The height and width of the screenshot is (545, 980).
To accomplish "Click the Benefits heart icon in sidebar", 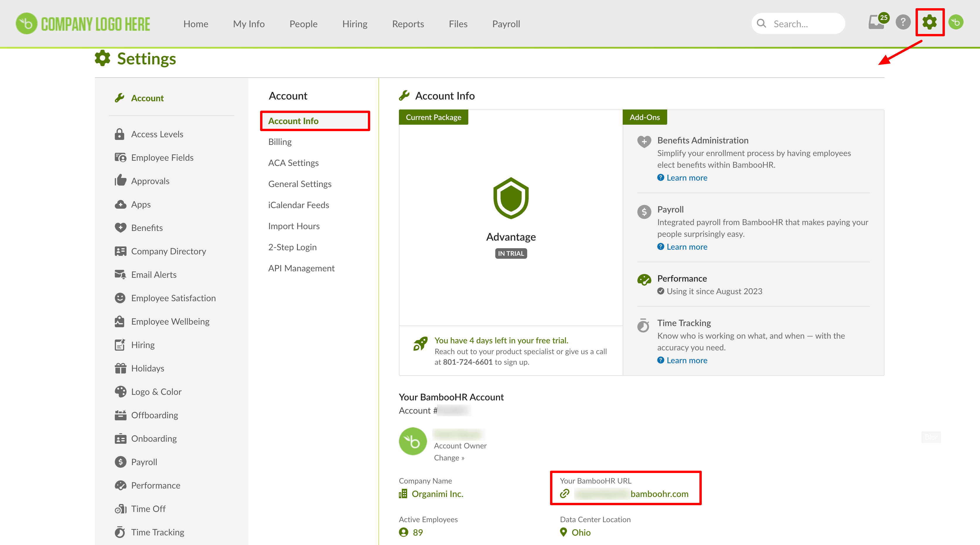I will pos(120,228).
